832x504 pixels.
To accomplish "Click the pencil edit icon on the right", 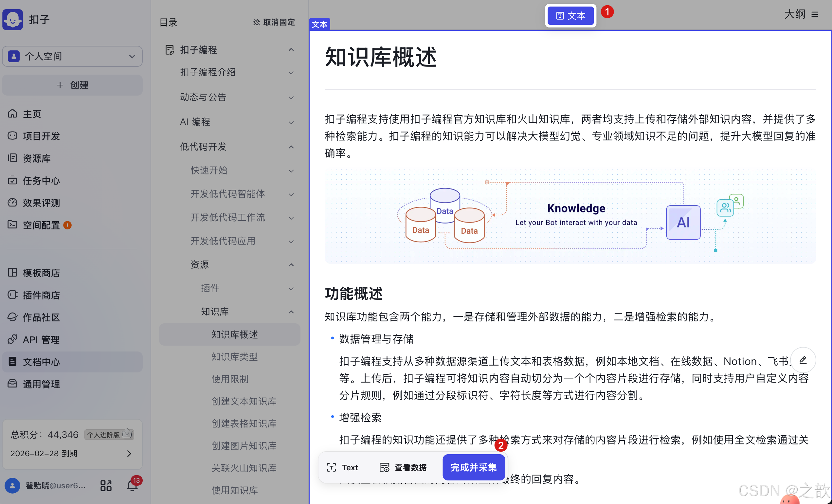I will click(803, 360).
